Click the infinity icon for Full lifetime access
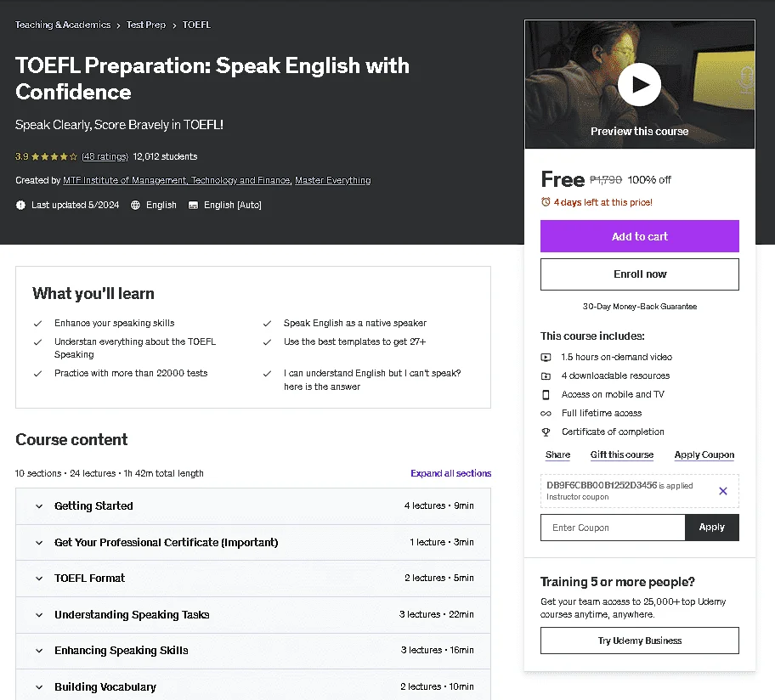The width and height of the screenshot is (775, 700). (546, 413)
